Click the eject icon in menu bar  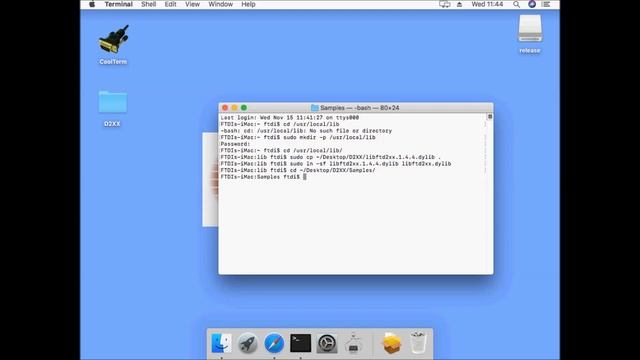tap(459, 4)
